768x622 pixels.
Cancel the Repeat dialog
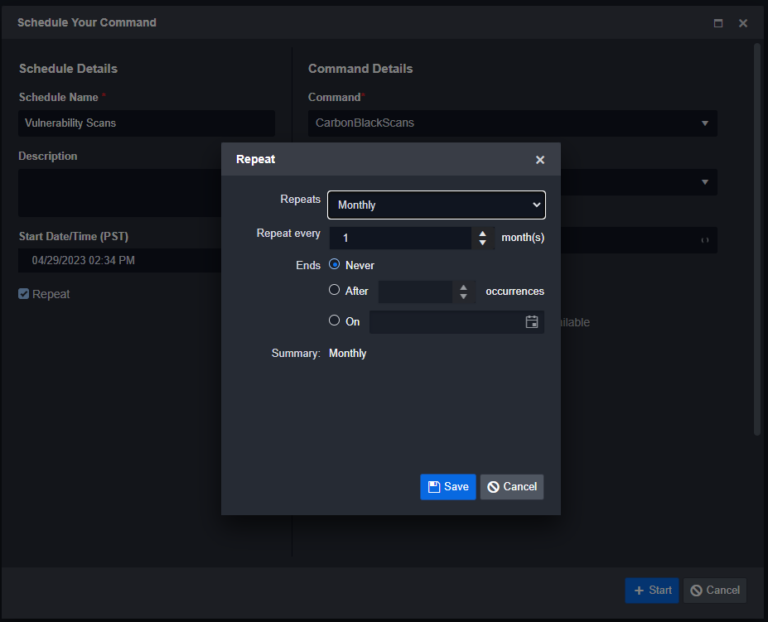512,487
